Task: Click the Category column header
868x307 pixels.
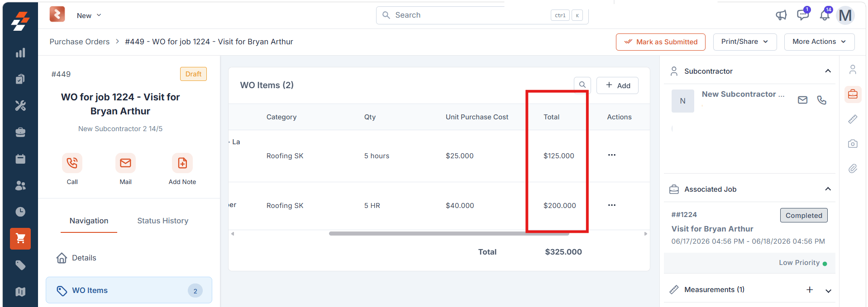Action: [x=281, y=117]
